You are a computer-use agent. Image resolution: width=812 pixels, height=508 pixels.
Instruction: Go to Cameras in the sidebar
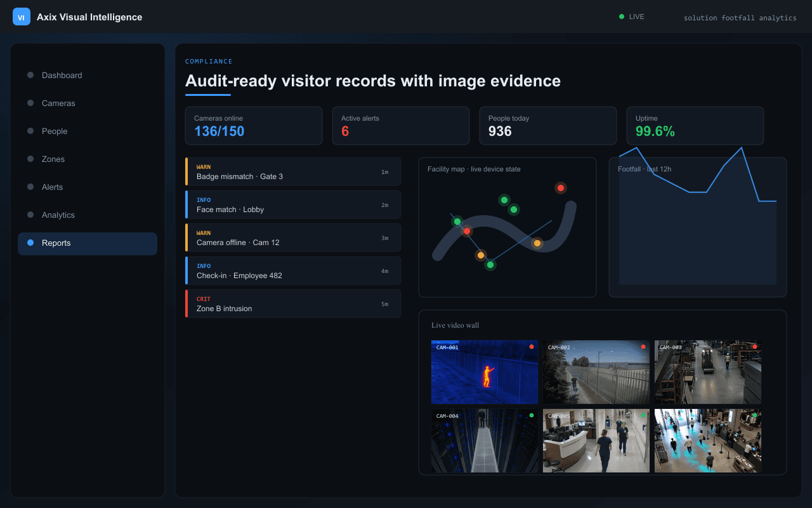(88, 103)
